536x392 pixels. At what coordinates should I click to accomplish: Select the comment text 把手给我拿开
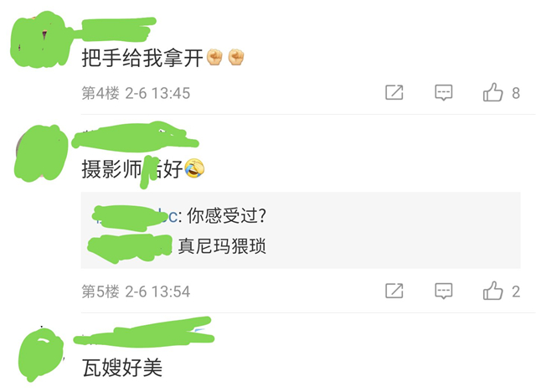pyautogui.click(x=142, y=58)
